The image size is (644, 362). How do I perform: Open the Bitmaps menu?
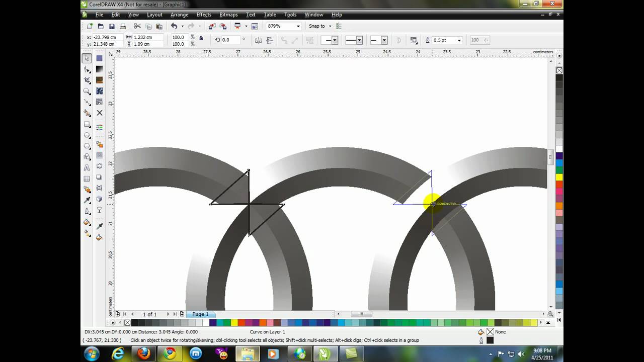[x=228, y=15]
